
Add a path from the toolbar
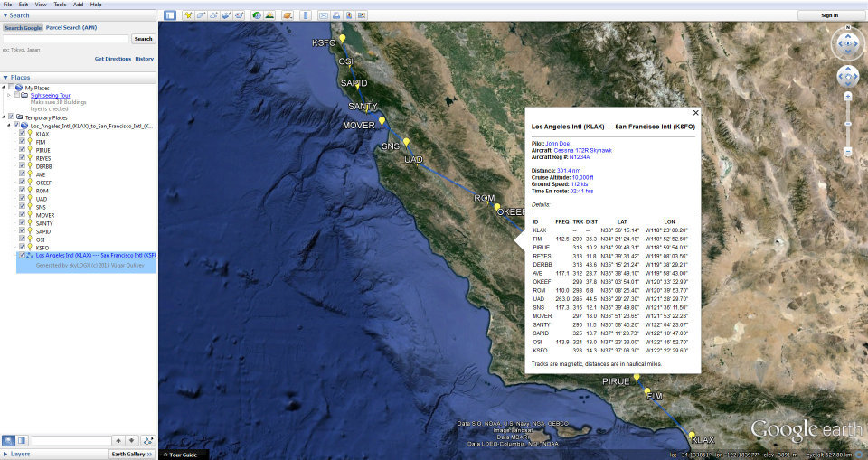pyautogui.click(x=213, y=15)
